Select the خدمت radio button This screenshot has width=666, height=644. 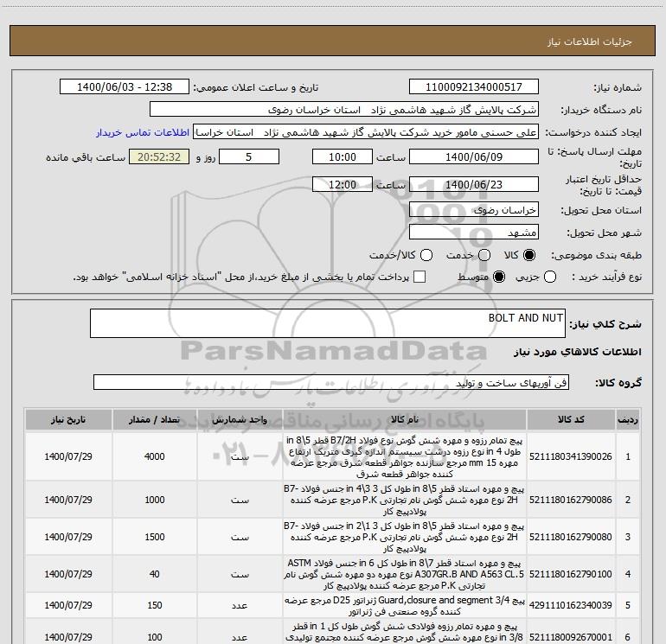click(484, 255)
